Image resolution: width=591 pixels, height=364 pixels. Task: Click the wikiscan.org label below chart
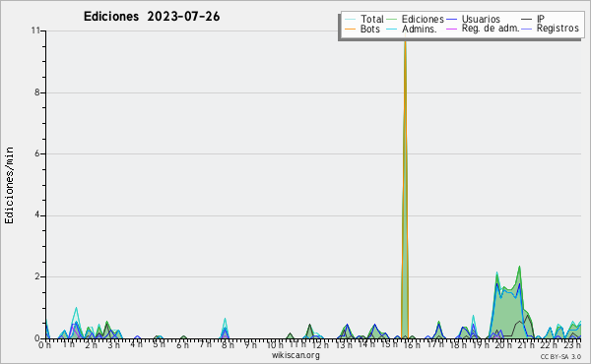pyautogui.click(x=295, y=355)
